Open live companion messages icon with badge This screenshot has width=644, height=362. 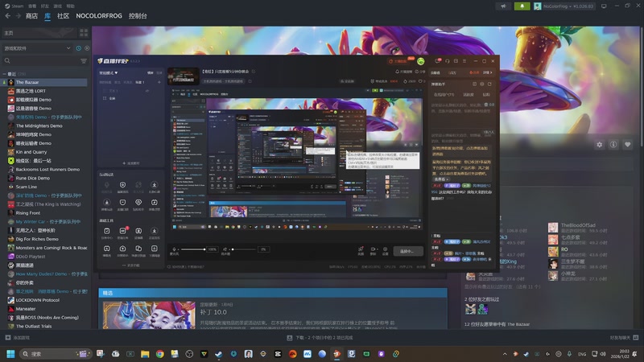tap(438, 61)
